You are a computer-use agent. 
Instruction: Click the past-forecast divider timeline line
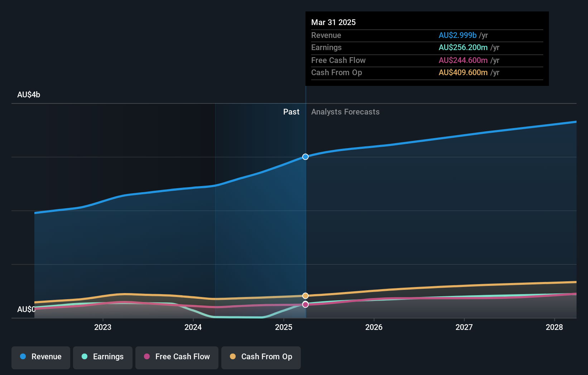pyautogui.click(x=305, y=215)
